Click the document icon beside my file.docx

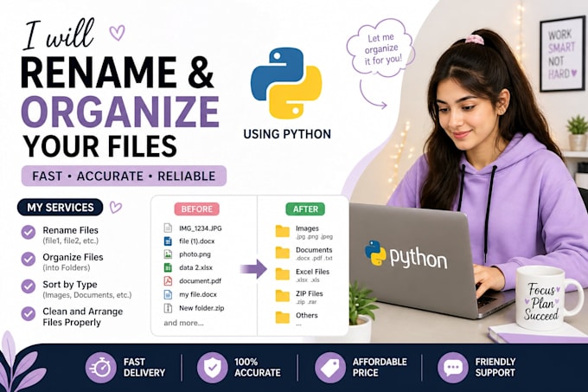click(x=168, y=294)
